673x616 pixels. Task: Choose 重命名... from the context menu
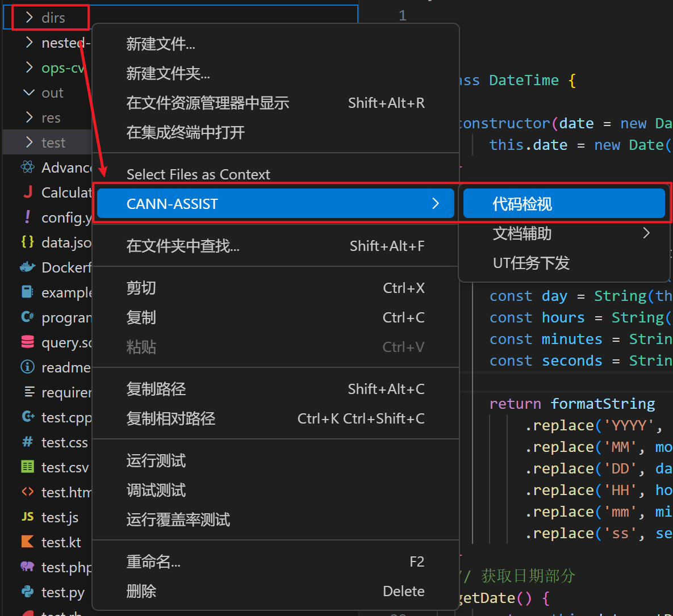point(153,561)
